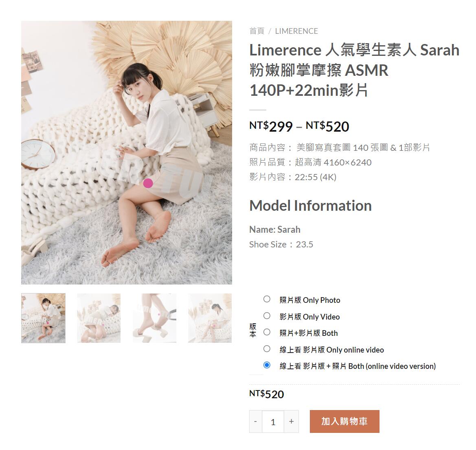Click the quantity input field
The width and height of the screenshot is (476, 450).
273,421
